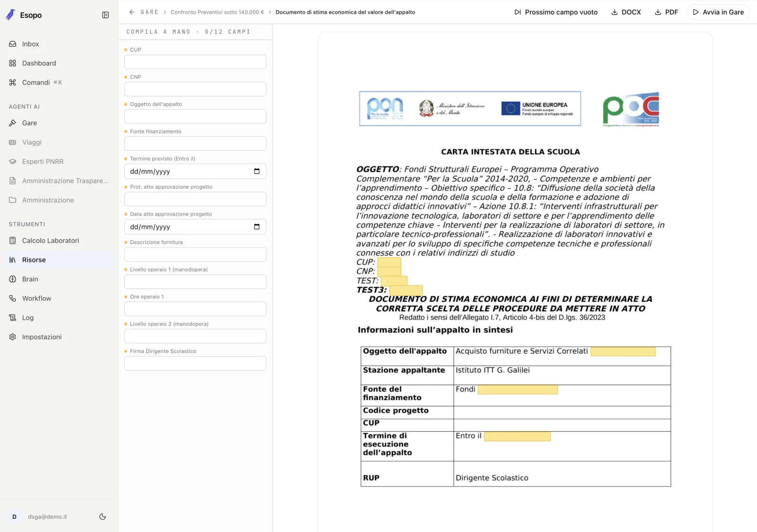Click the Impostazioni gear icon
This screenshot has width=757, height=532.
click(13, 337)
